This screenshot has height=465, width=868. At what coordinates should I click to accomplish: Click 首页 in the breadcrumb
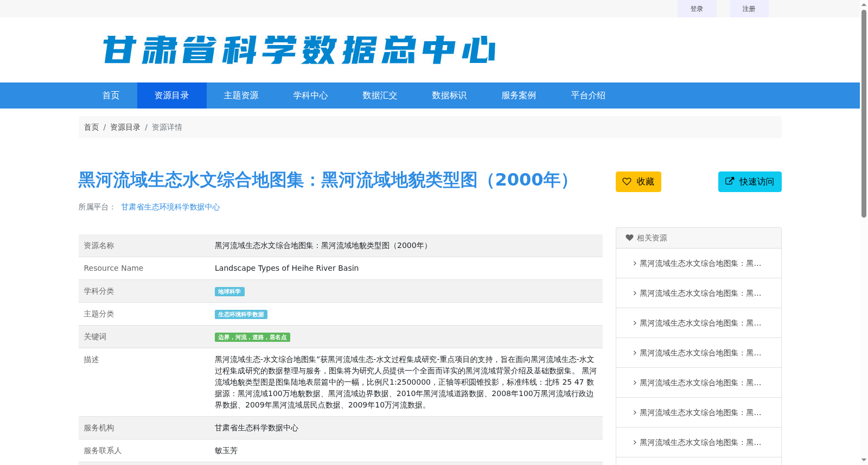click(91, 127)
